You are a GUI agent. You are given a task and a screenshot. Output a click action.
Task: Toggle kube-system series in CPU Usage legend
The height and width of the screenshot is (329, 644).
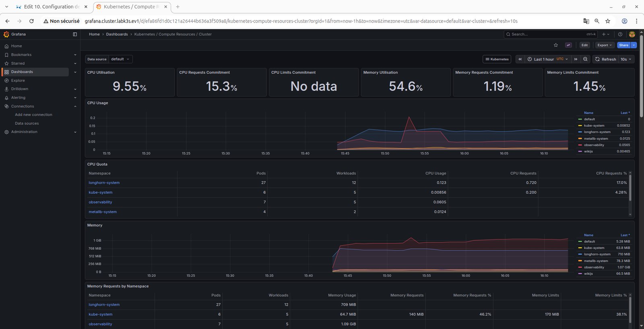coord(594,125)
